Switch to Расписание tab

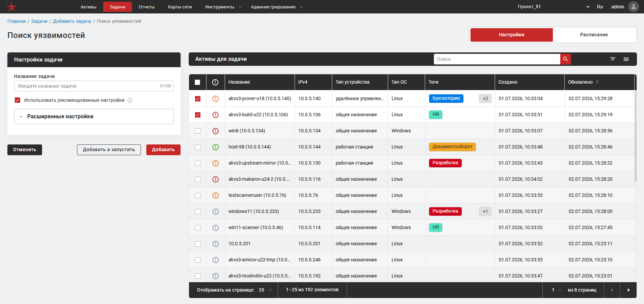coord(594,35)
